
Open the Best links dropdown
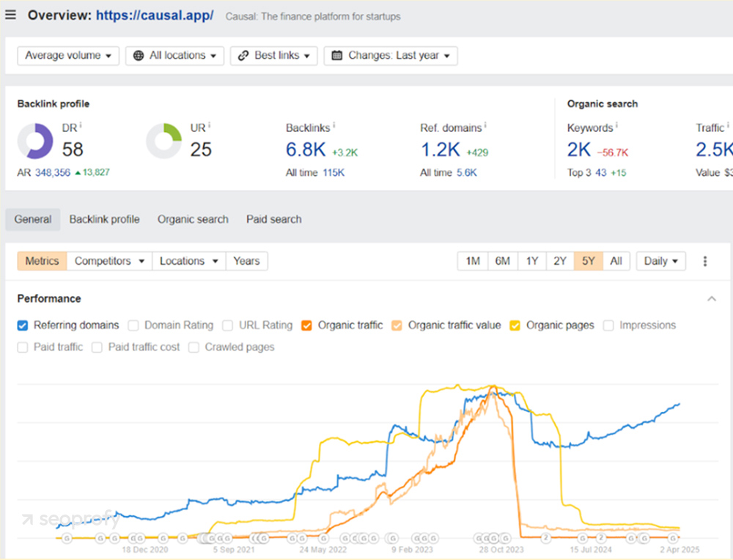click(x=274, y=56)
